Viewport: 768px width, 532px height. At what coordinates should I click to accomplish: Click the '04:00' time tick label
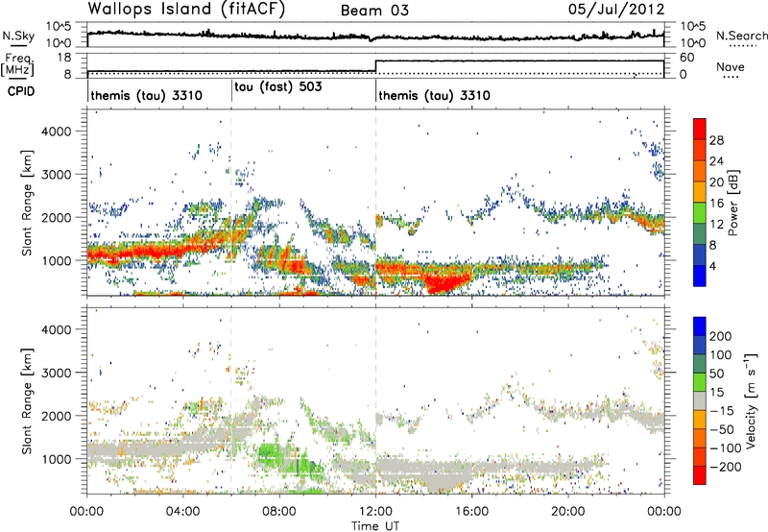coord(182,512)
